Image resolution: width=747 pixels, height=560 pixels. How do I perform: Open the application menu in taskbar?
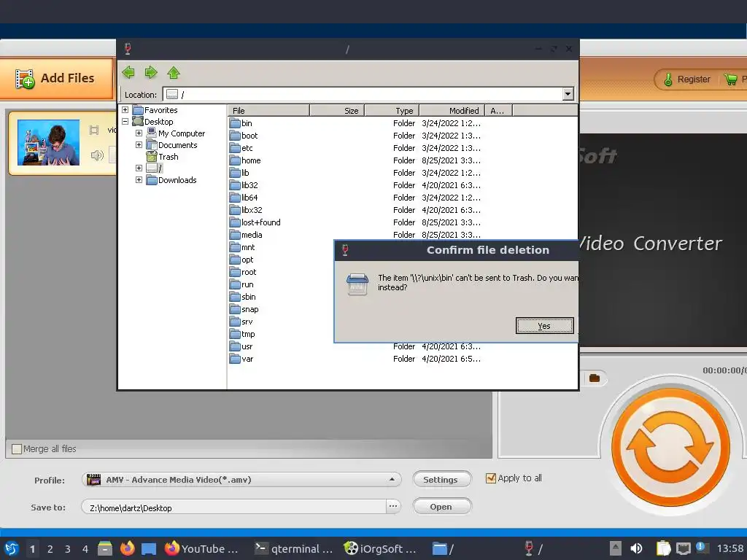12,549
